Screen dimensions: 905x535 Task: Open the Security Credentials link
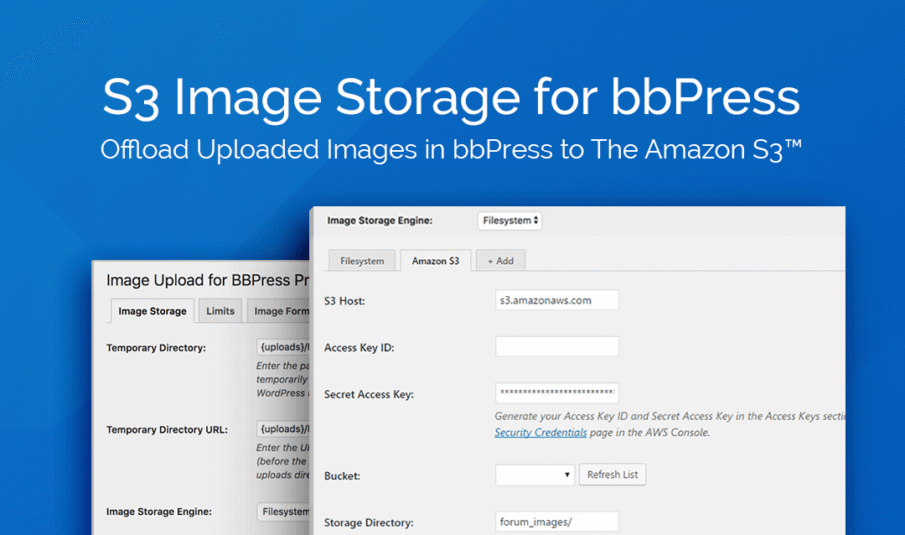point(540,432)
